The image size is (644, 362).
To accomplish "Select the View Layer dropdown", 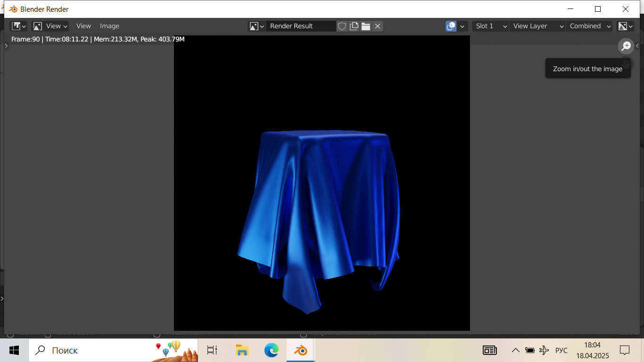I will [x=537, y=26].
